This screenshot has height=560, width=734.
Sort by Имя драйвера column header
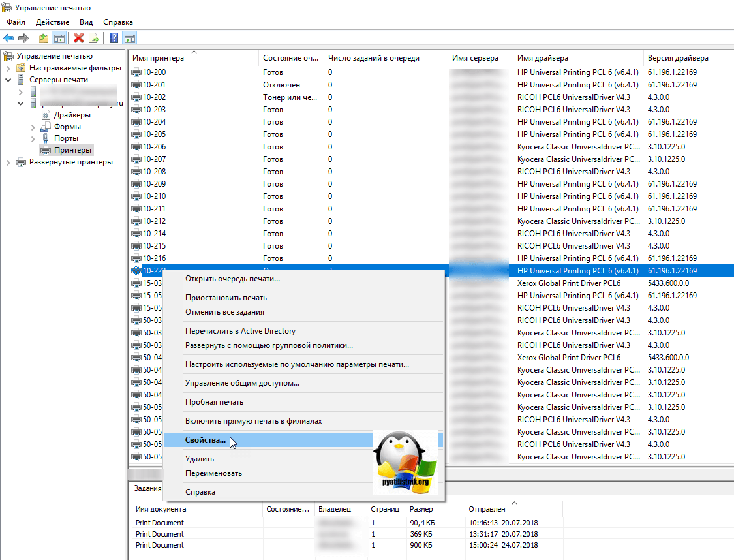[543, 58]
